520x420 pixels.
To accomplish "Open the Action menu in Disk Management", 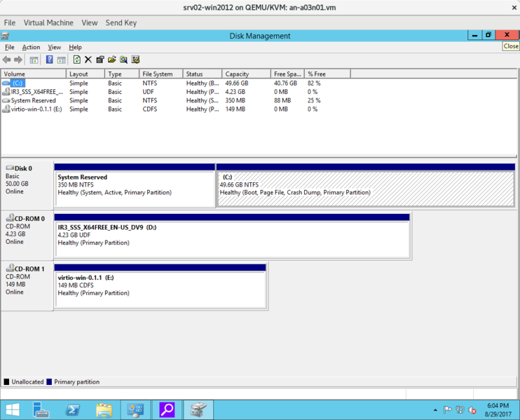I will (31, 47).
